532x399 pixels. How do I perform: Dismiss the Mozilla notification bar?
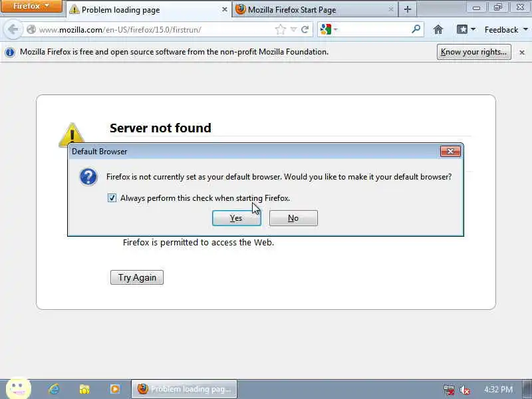coord(522,53)
